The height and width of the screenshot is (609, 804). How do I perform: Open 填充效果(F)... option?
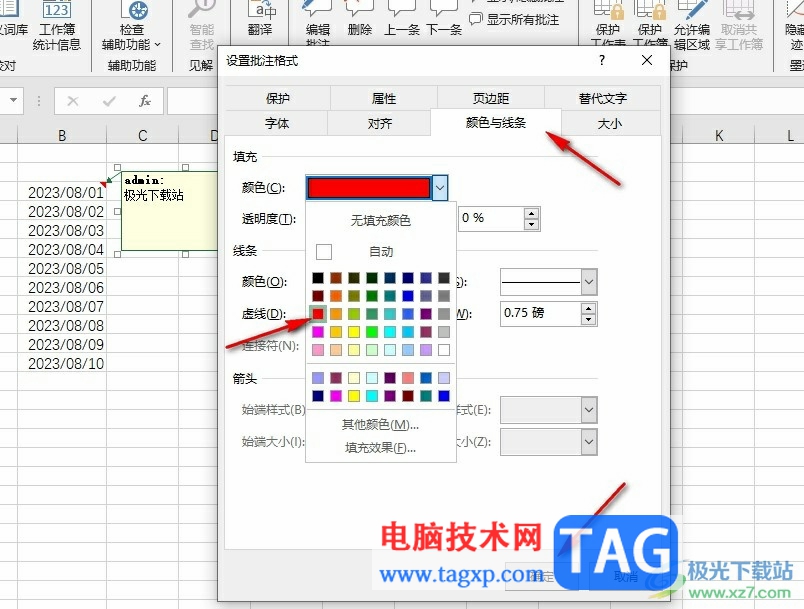tap(380, 448)
